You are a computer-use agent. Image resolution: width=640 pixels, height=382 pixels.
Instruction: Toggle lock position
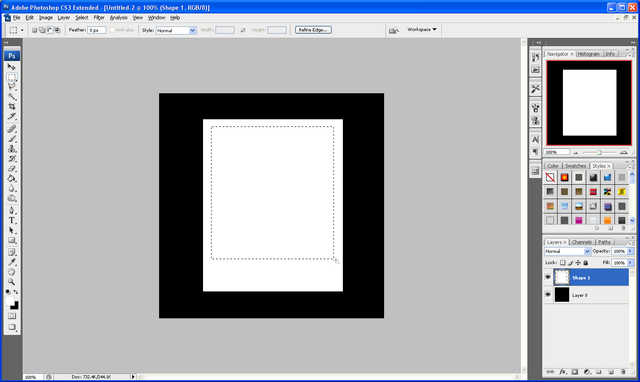578,263
